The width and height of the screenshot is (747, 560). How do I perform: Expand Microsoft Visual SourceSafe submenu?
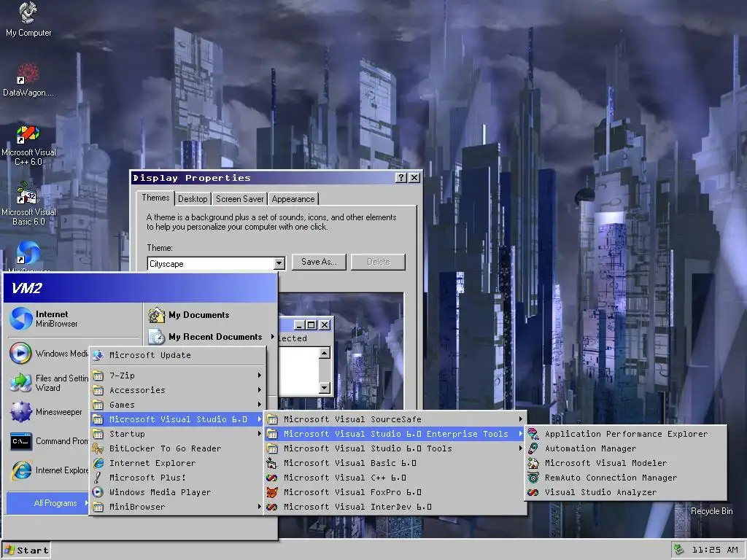[x=395, y=419]
